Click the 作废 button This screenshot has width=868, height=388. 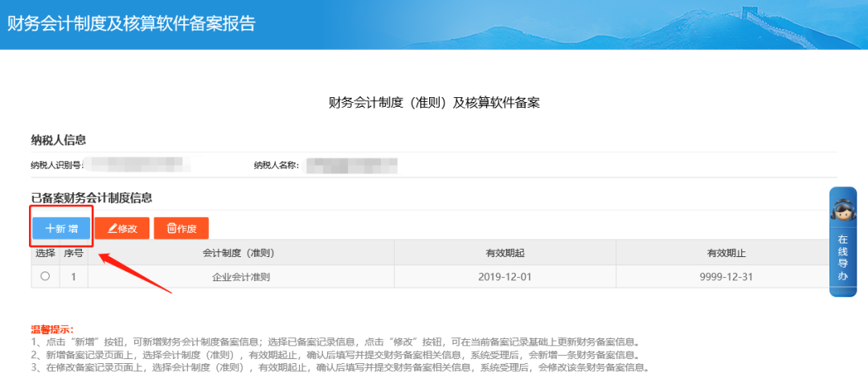181,229
